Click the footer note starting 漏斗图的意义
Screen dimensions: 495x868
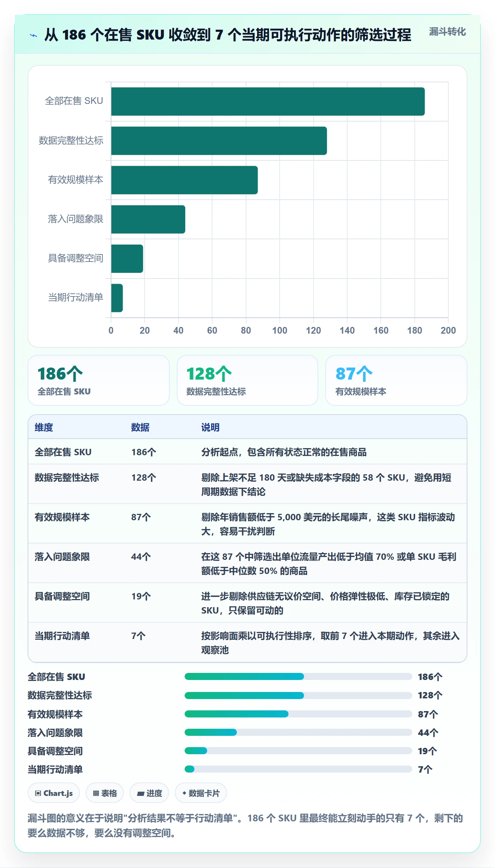pos(245,825)
